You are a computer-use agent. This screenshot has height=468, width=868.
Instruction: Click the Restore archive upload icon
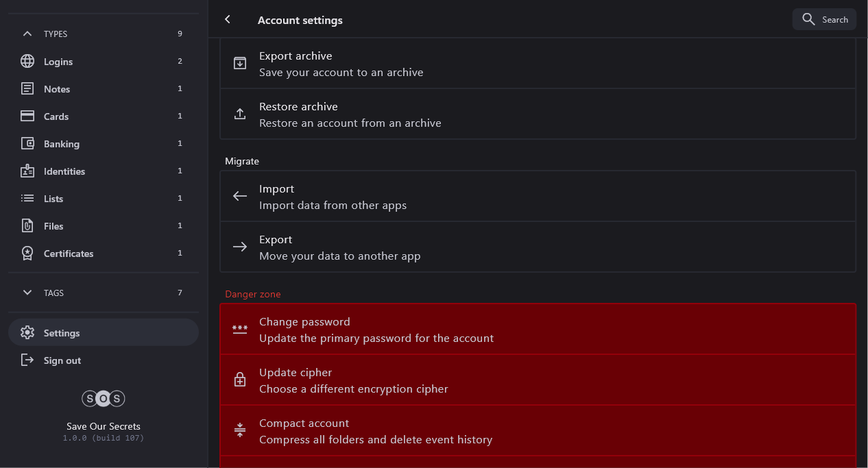click(x=240, y=114)
